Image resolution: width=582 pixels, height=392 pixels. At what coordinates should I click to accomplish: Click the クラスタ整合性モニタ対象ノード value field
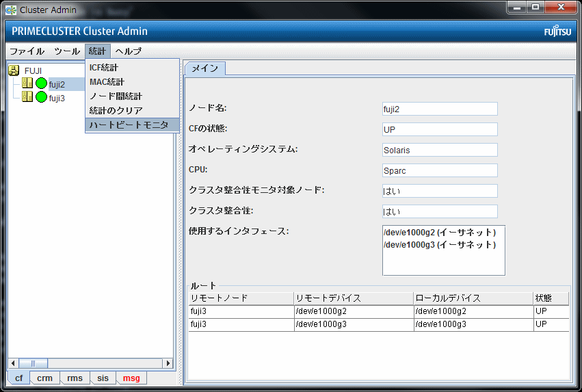[x=440, y=191]
